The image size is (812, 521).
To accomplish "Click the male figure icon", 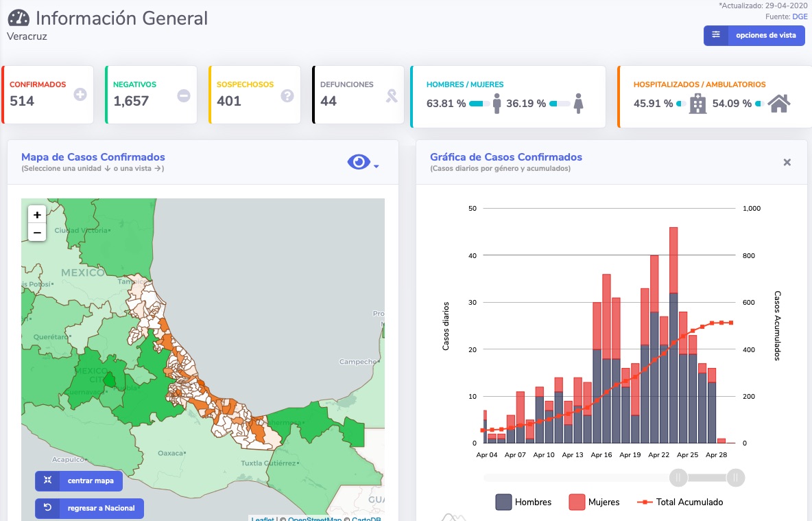I will pyautogui.click(x=497, y=104).
